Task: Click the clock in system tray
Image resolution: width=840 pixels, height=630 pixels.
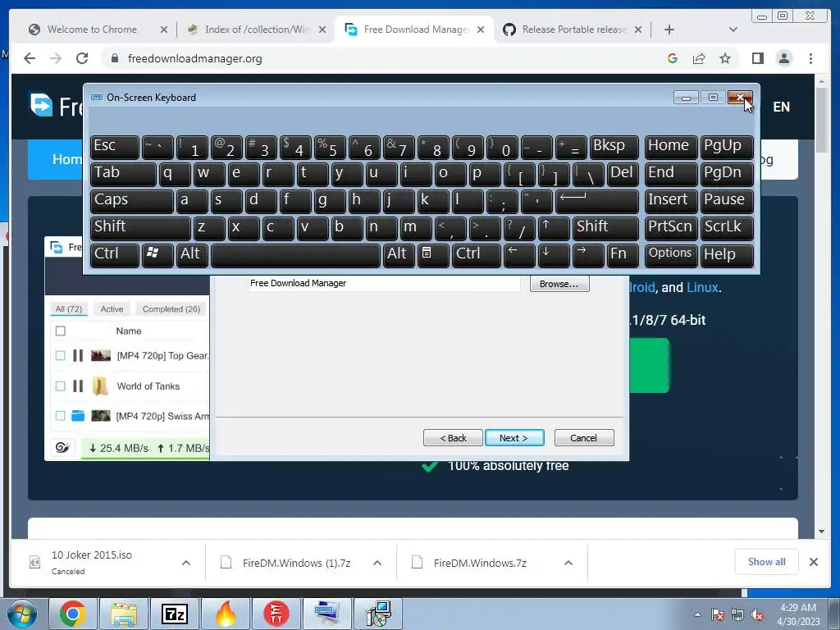Action: 798,614
